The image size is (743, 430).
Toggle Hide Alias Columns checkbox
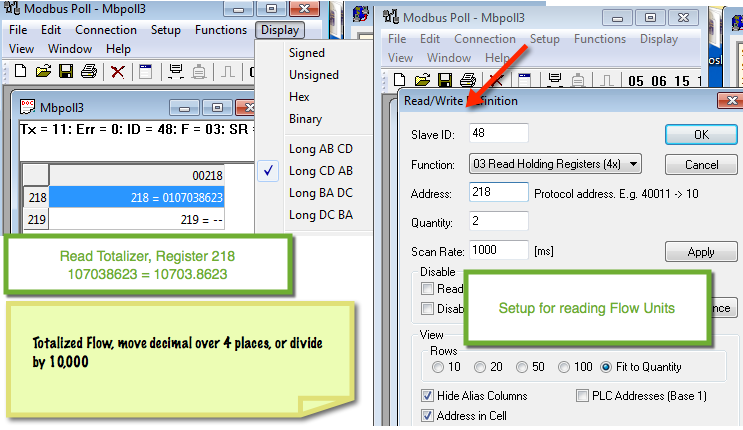(x=427, y=395)
